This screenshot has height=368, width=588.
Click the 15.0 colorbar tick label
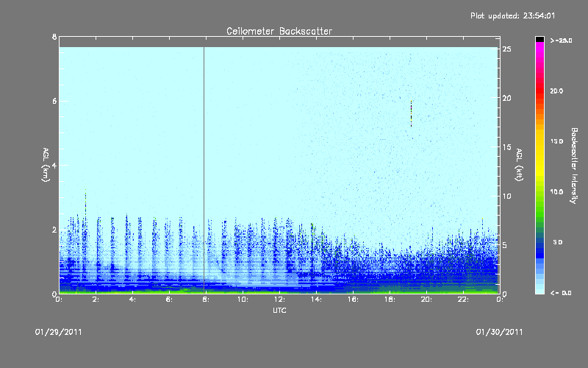click(556, 141)
